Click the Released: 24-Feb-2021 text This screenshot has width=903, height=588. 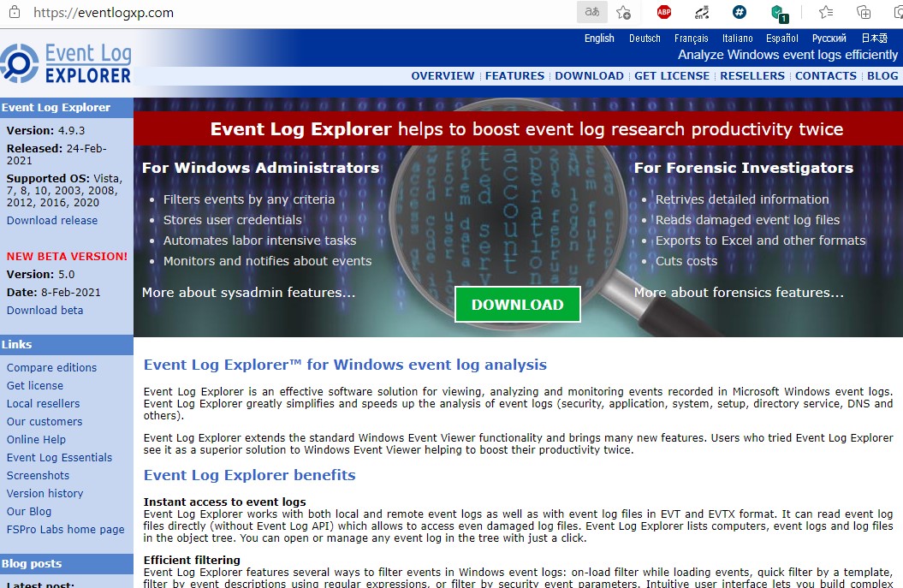pos(56,154)
